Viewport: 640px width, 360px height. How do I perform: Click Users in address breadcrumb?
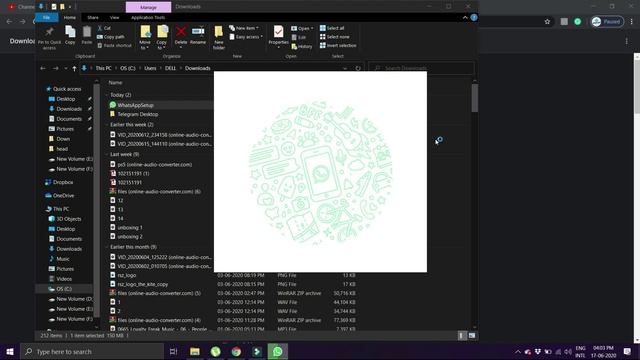(150, 68)
